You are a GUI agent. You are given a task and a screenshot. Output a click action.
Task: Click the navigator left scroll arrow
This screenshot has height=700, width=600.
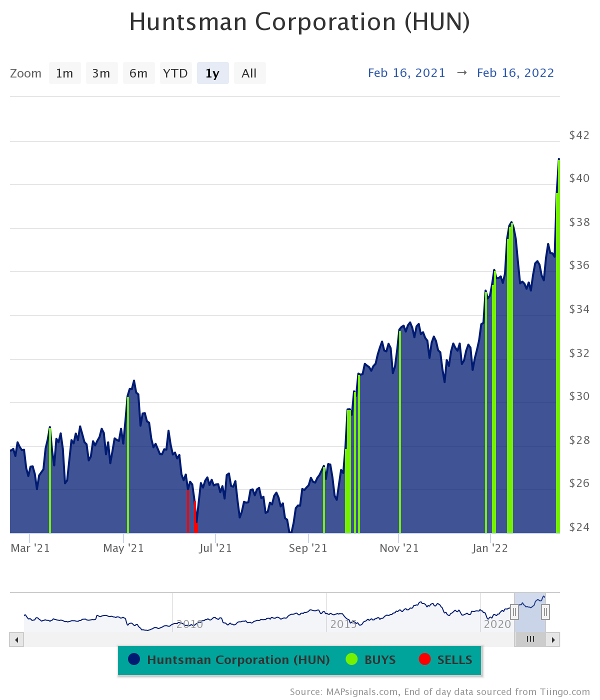(16, 639)
